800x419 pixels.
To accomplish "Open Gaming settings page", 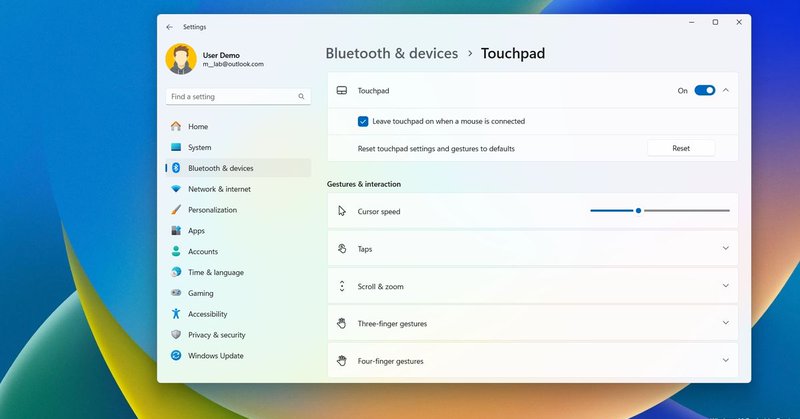I will tap(238, 293).
